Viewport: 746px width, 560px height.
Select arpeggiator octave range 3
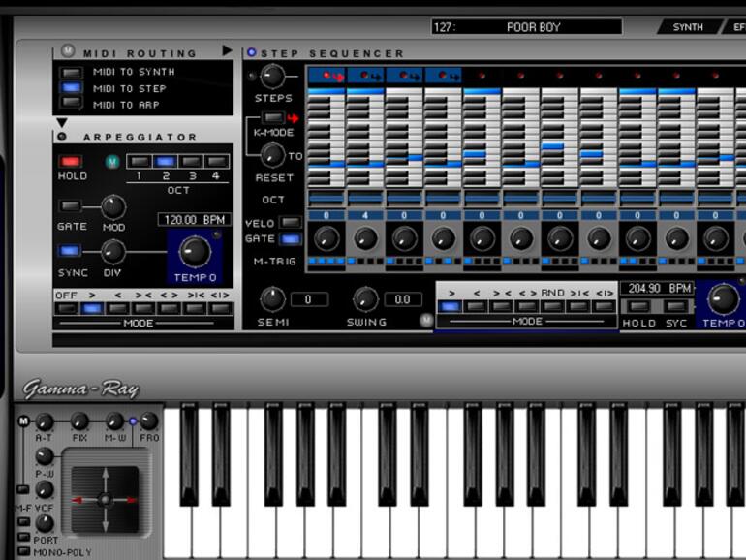[x=189, y=162]
